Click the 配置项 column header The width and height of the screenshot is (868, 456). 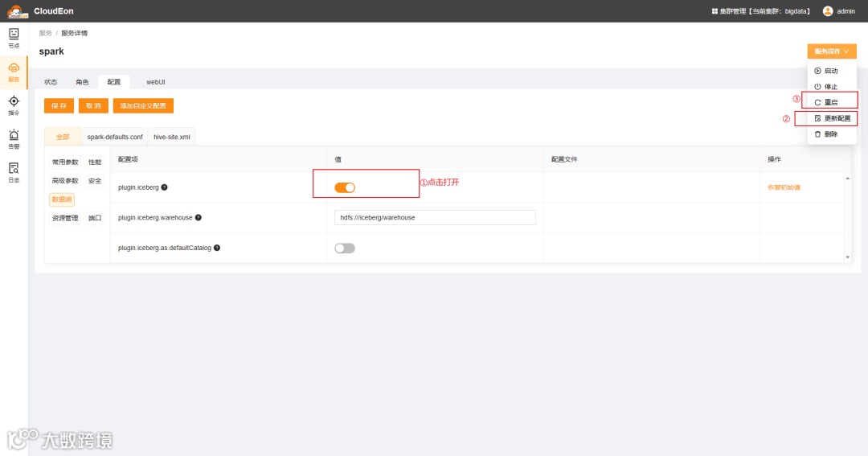coord(128,159)
